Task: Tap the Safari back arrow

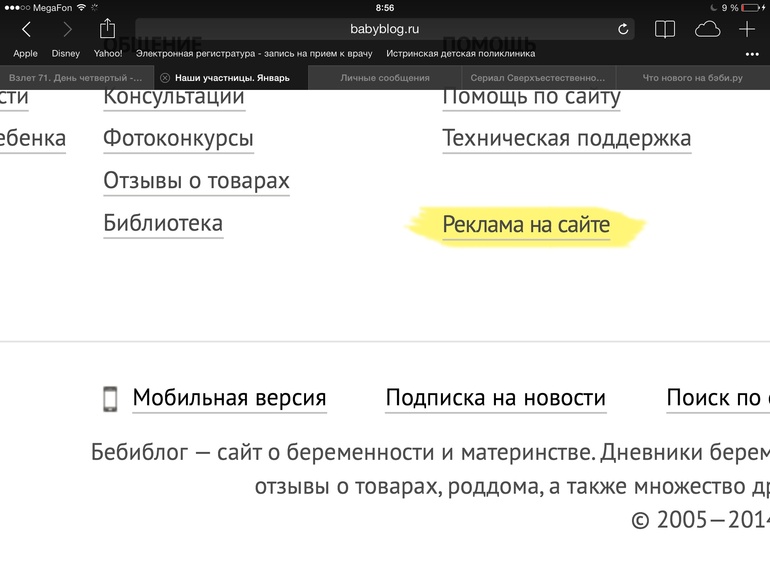Action: click(x=27, y=29)
